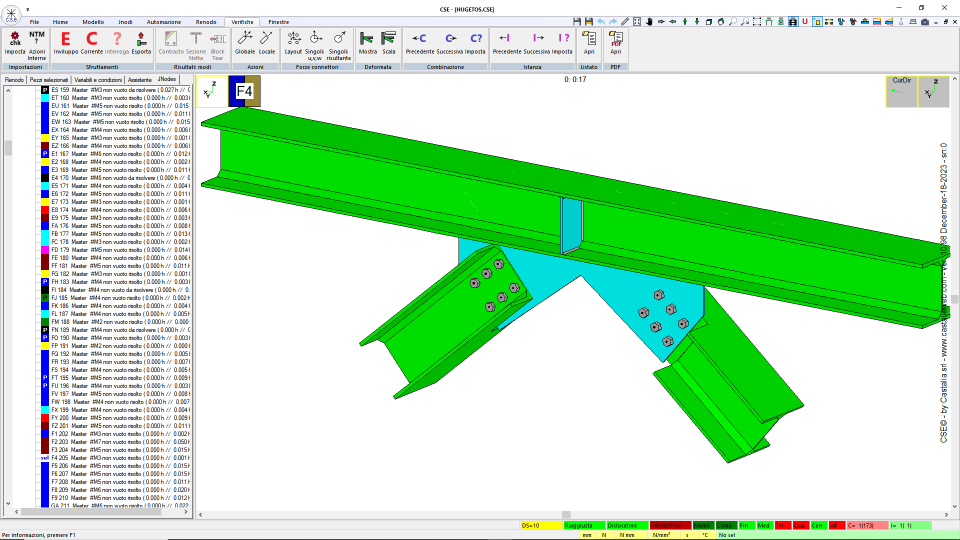
Task: Switch to the Renodo ribbon tab
Action: coord(206,22)
